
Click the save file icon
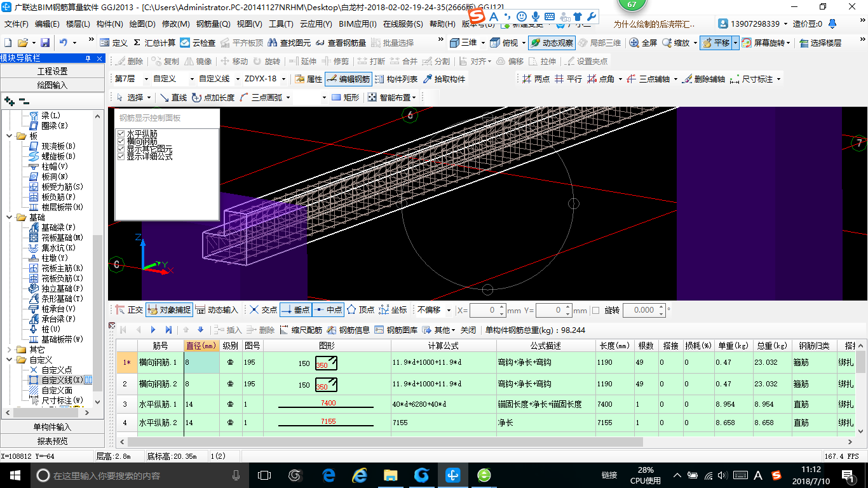click(45, 43)
